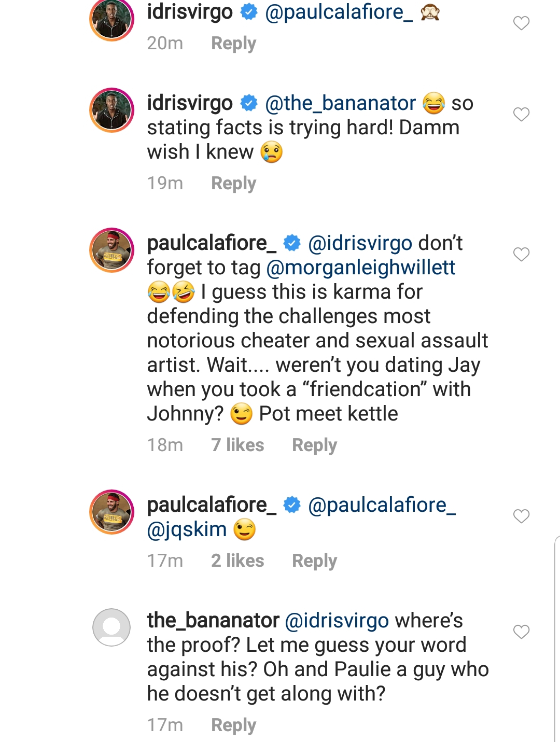Reply to paulcalafiore_'s 18m comment
Image resolution: width=560 pixels, height=742 pixels.
click(x=314, y=445)
